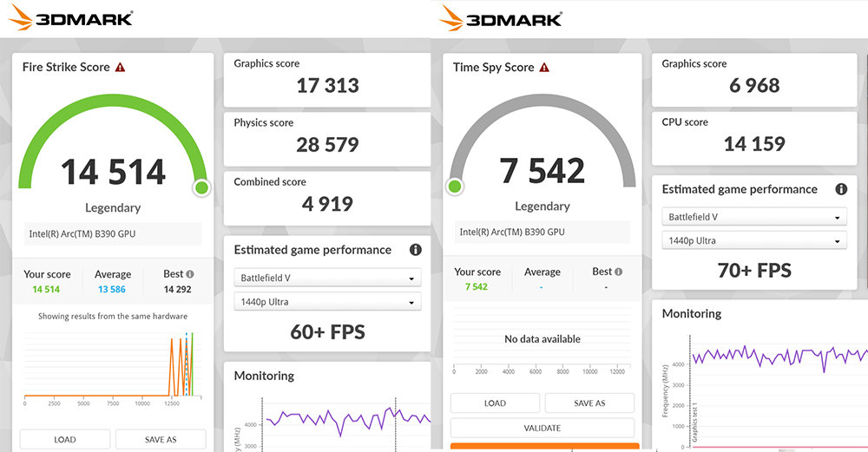The width and height of the screenshot is (868, 452).
Task: Click the warning icon beside Fire Strike Score
Action: coord(120,67)
